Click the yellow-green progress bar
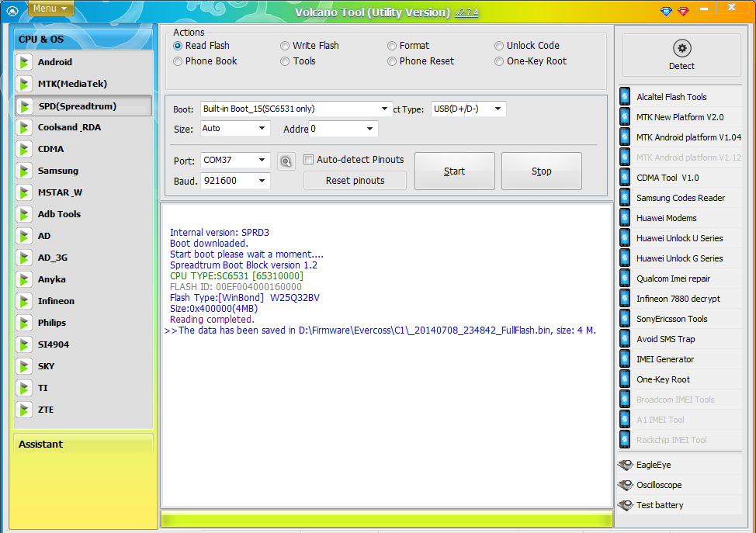756x533 pixels. tap(387, 520)
